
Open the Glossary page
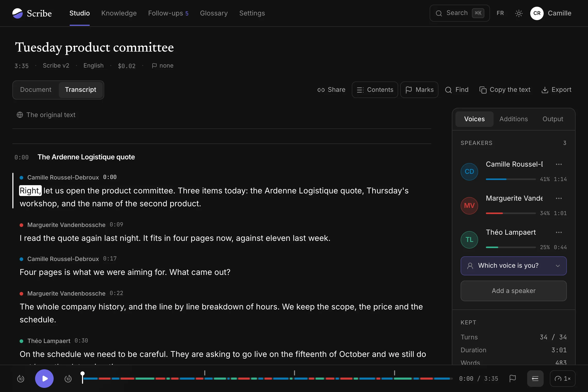click(214, 13)
